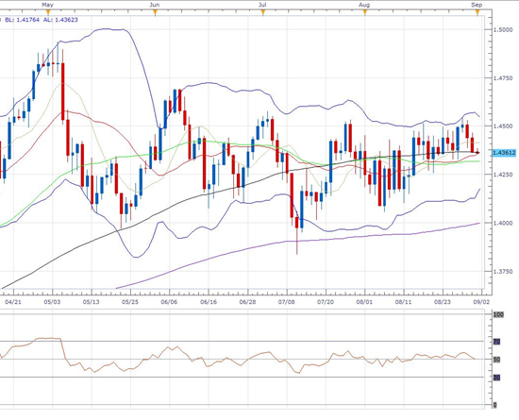Screen dimensions: 519x420
Task: Click the 1.4250 price axis label
Action: [x=503, y=175]
